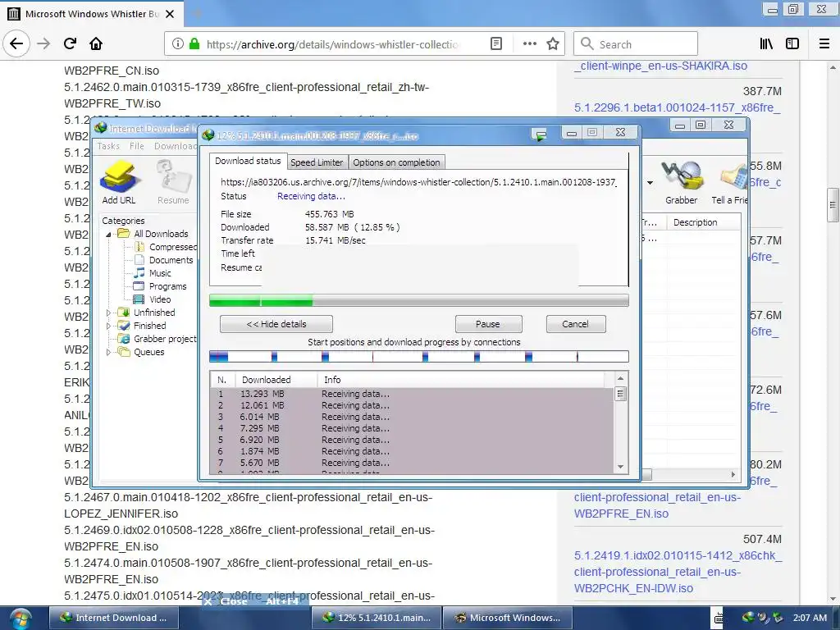Viewport: 840px width, 630px height.
Task: Switch to Speed Limiter tab
Action: coord(317,162)
